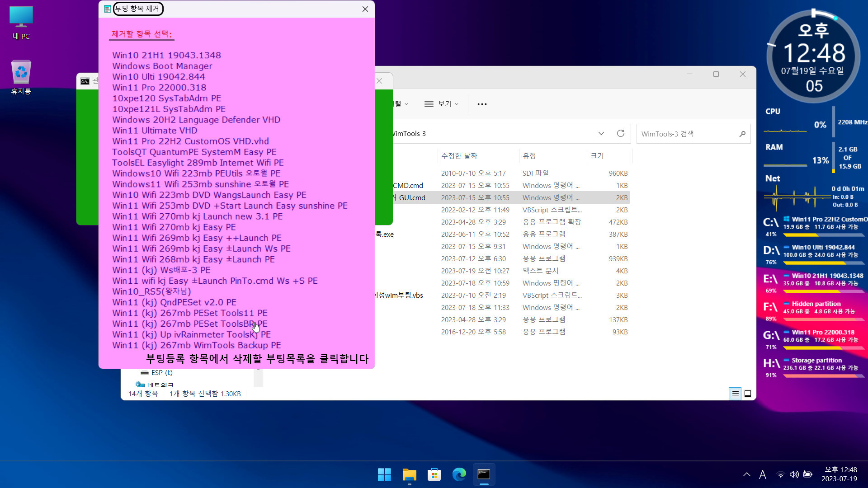Click the refresh icon in Explorer address bar
Image resolution: width=868 pixels, height=488 pixels.
[621, 133]
